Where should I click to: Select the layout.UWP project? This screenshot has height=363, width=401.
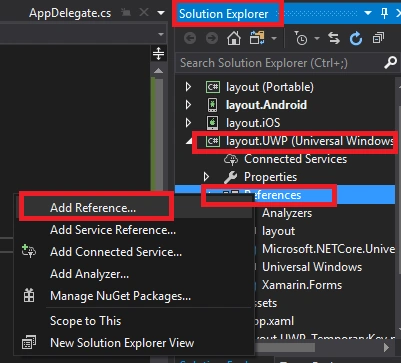tap(310, 141)
